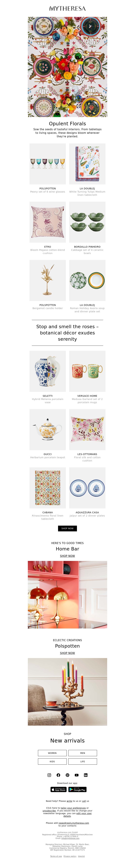Open the Pinterest social icon
The image size is (135, 868).
pos(67,775)
